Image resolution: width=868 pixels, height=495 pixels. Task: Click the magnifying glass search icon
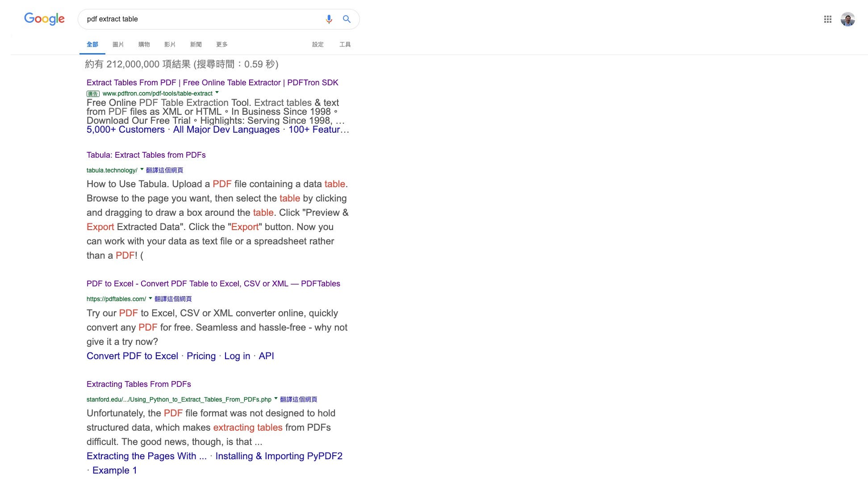point(346,19)
